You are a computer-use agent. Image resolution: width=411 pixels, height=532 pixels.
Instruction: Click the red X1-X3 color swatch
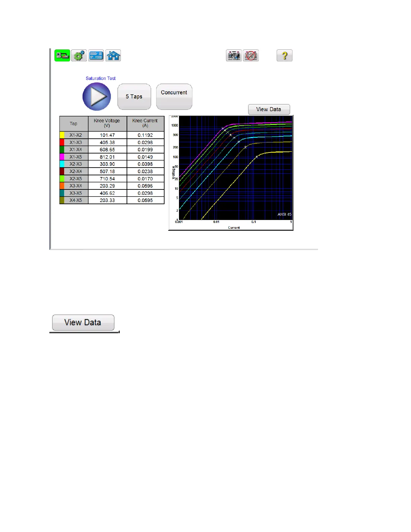[62, 142]
